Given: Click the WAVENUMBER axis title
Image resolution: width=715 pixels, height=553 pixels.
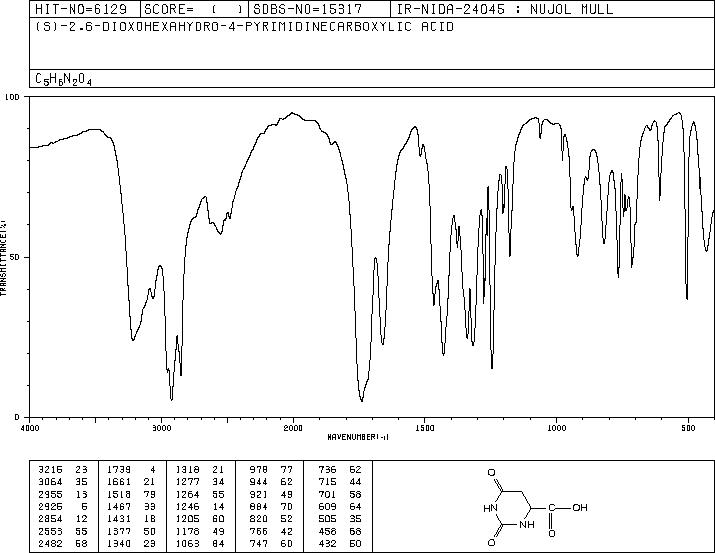Looking at the screenshot, I should click(x=358, y=437).
